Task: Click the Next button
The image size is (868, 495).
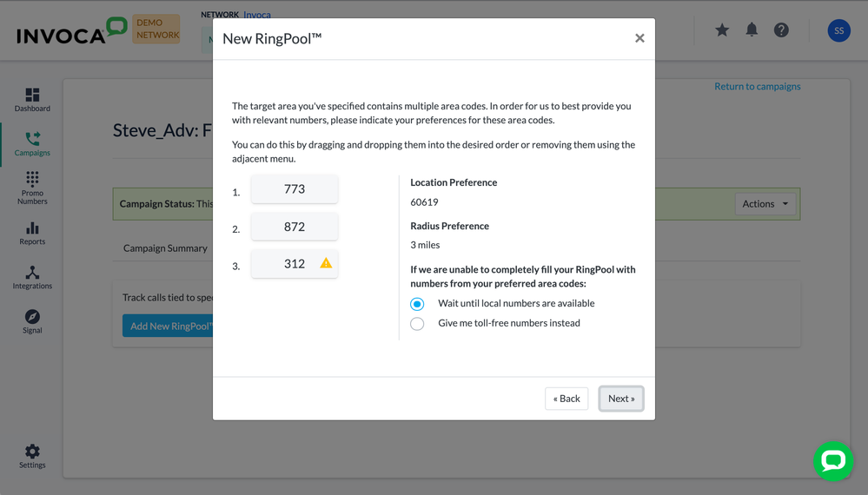Action: coord(621,399)
